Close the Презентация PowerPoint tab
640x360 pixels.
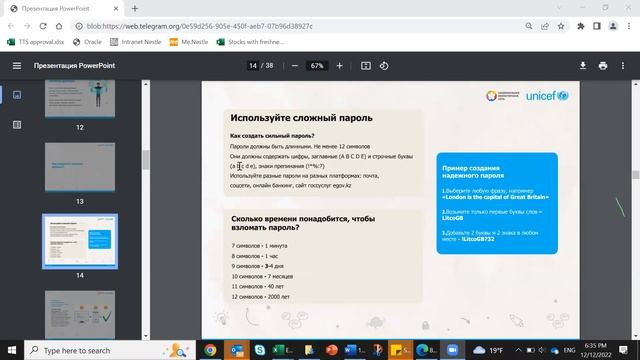click(x=116, y=8)
